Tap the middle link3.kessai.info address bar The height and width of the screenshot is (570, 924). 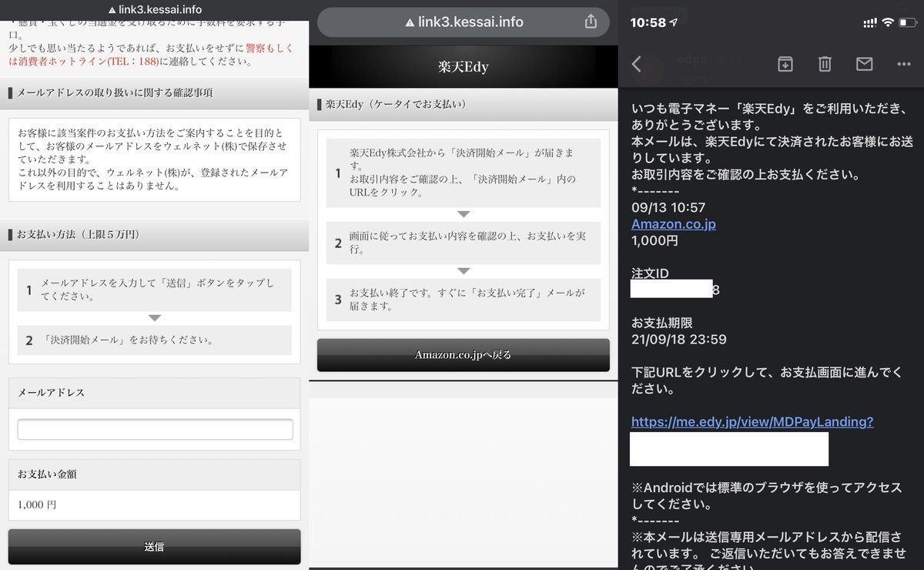(464, 22)
